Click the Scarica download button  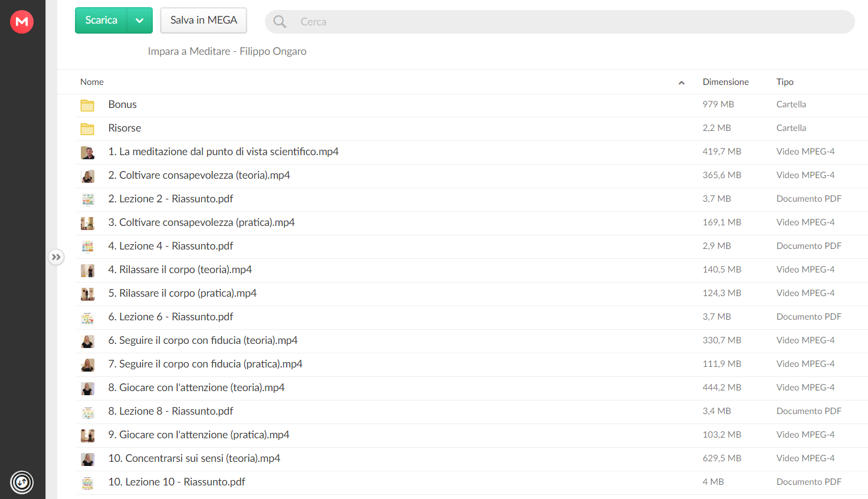(x=101, y=21)
